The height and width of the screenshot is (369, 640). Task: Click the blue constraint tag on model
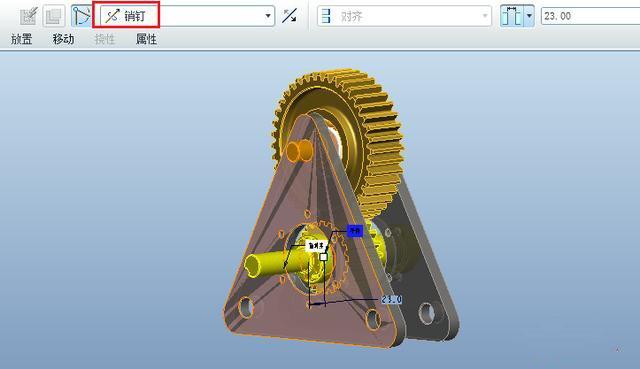(x=355, y=231)
